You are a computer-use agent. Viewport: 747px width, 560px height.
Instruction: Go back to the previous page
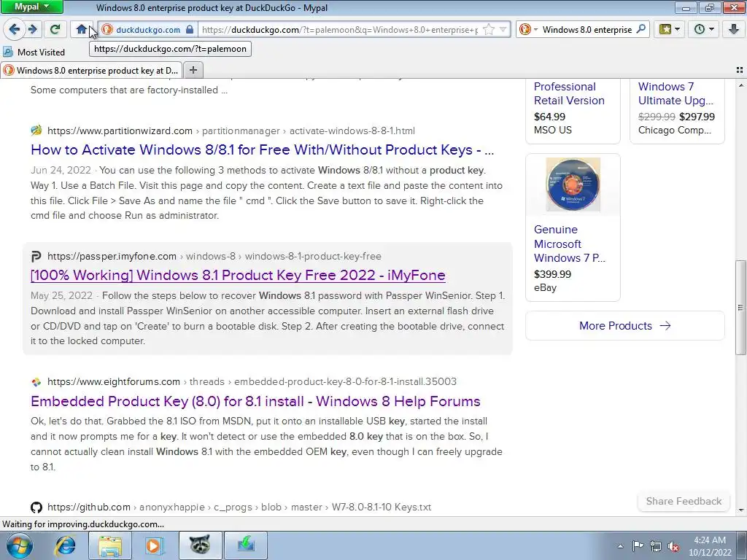(14, 29)
